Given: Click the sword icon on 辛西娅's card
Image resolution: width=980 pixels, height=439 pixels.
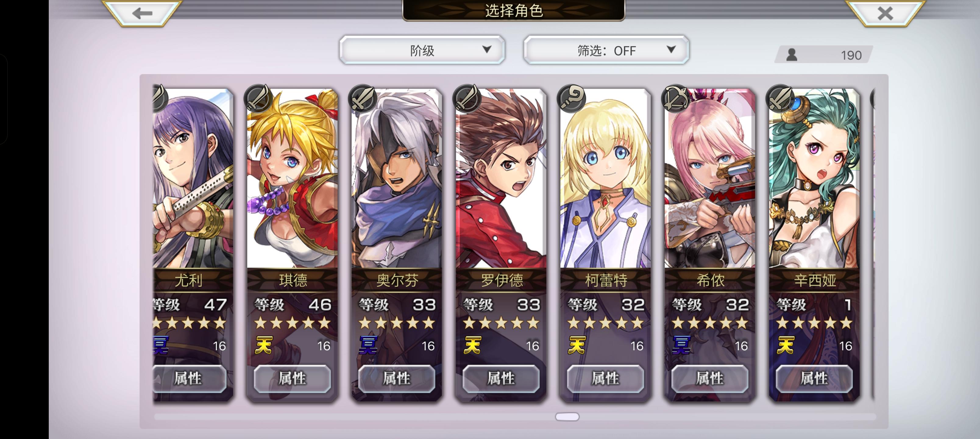Looking at the screenshot, I should [x=780, y=98].
